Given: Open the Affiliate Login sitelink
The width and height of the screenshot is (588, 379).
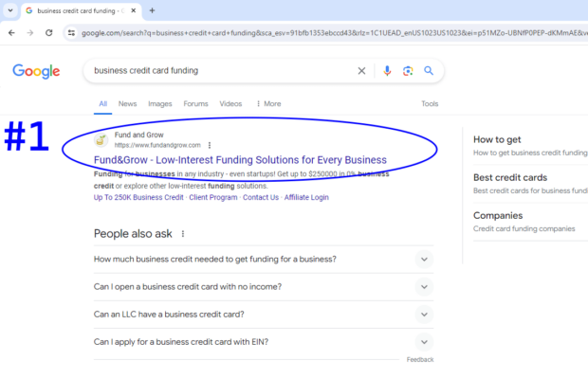Looking at the screenshot, I should click(306, 197).
